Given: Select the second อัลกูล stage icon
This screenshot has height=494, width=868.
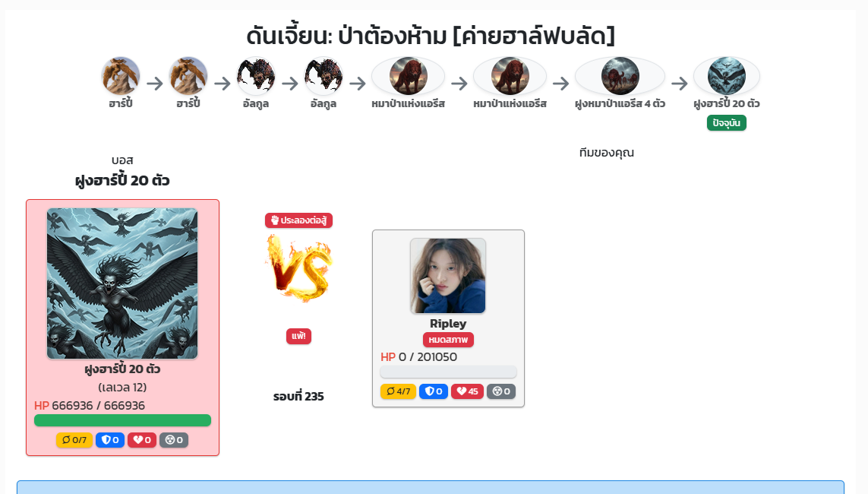Looking at the screenshot, I should pyautogui.click(x=324, y=76).
